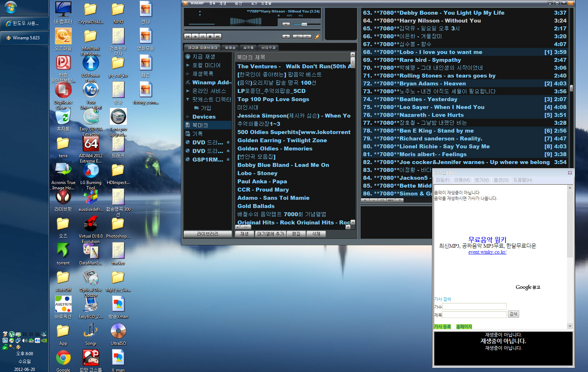Open the Winamp 도움말 menu
The width and height of the screenshot is (588, 372).
click(266, 3)
